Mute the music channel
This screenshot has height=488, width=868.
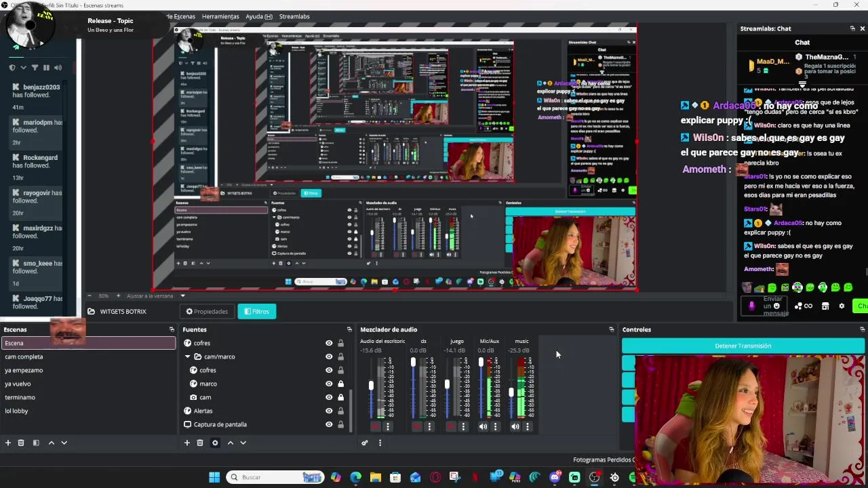pyautogui.click(x=515, y=426)
